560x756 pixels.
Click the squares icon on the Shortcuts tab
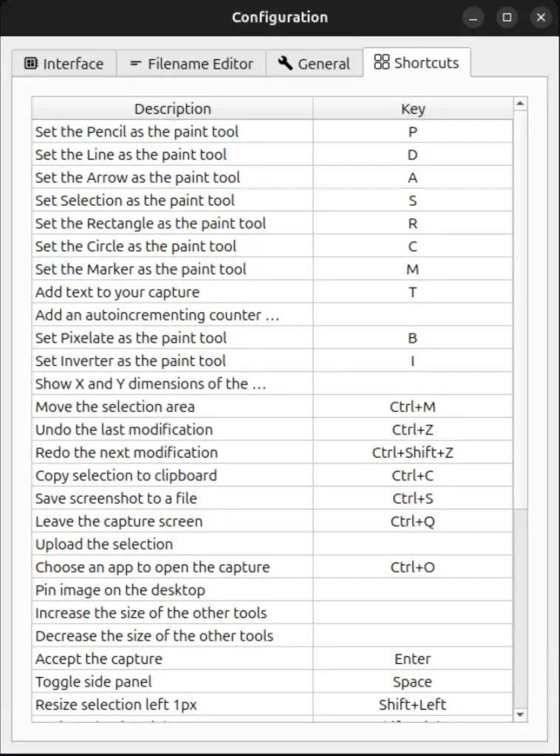(x=383, y=62)
